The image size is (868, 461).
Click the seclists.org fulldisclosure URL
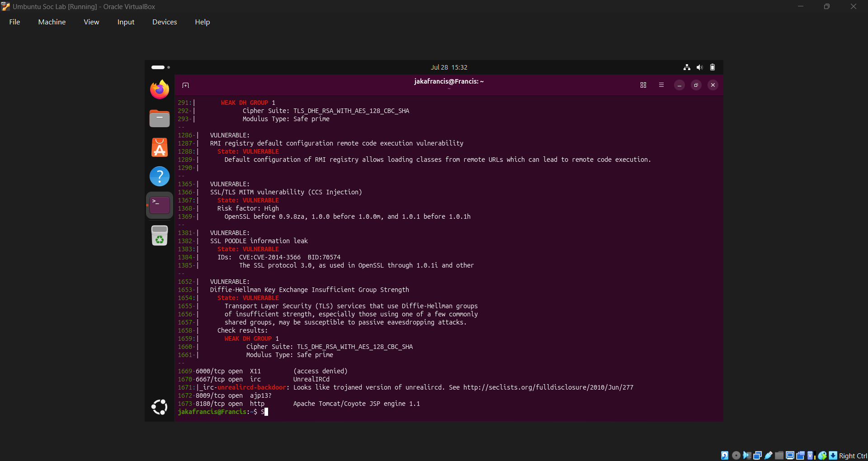(x=548, y=387)
